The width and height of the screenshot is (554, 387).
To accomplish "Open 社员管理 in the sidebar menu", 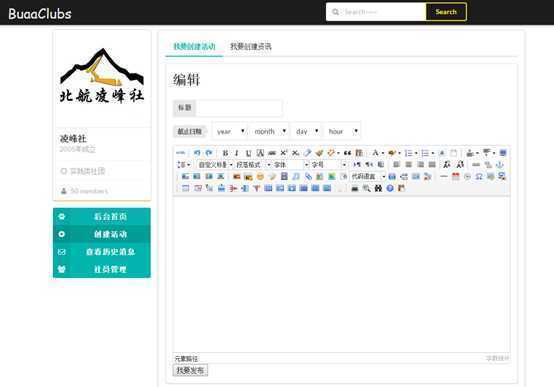I will tap(102, 269).
